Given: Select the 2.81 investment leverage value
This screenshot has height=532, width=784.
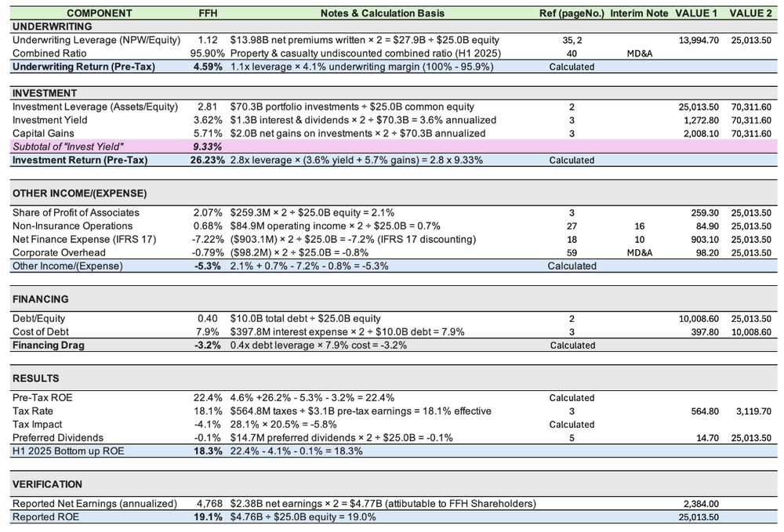Looking at the screenshot, I should 208,107.
